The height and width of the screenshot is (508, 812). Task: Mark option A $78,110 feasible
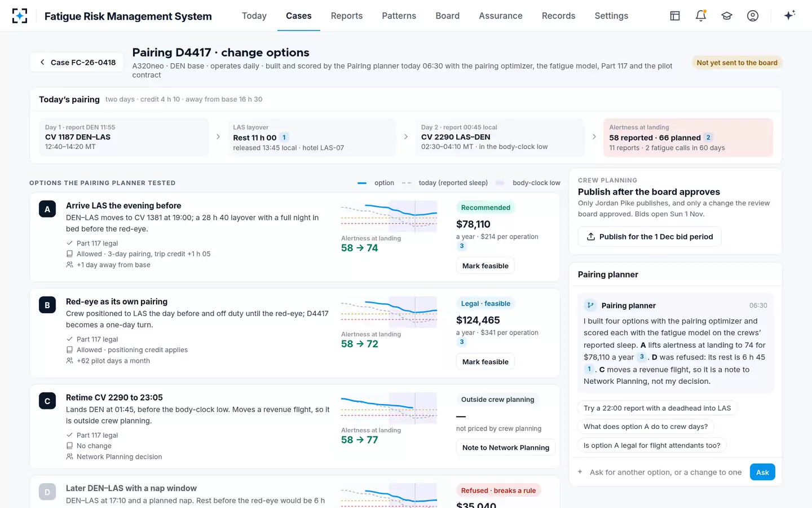tap(486, 266)
